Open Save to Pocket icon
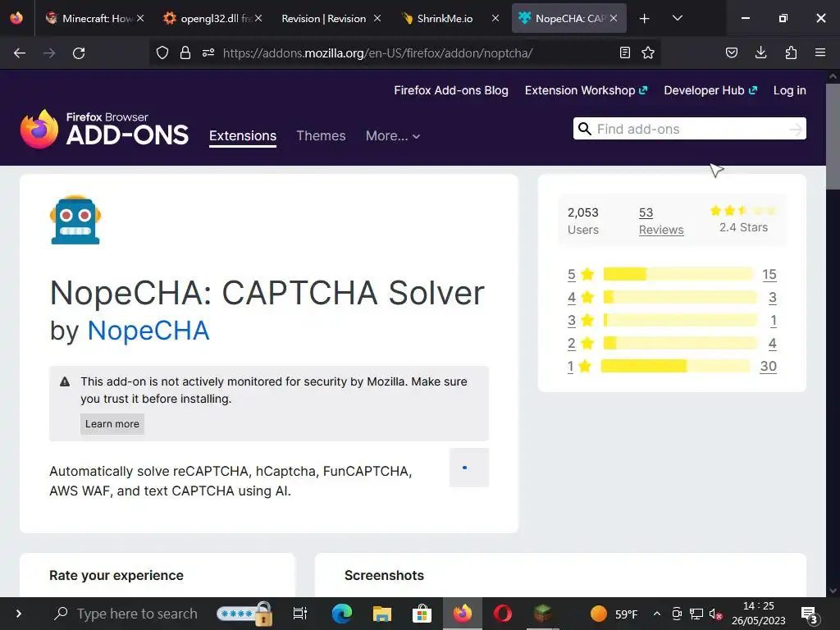This screenshot has height=630, width=840. (732, 52)
